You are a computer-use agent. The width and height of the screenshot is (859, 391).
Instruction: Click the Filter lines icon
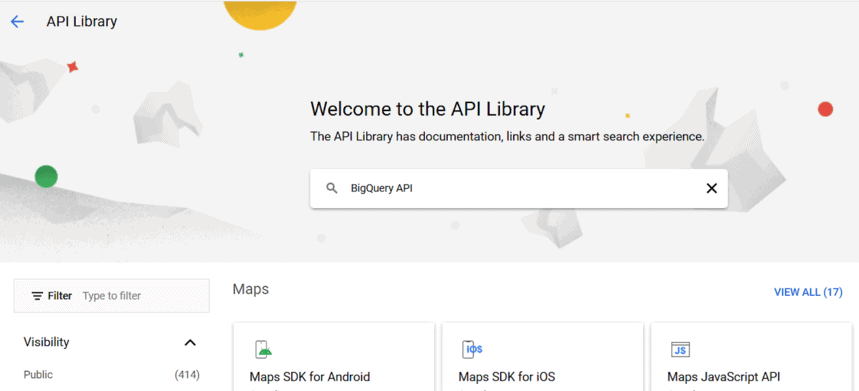point(37,296)
